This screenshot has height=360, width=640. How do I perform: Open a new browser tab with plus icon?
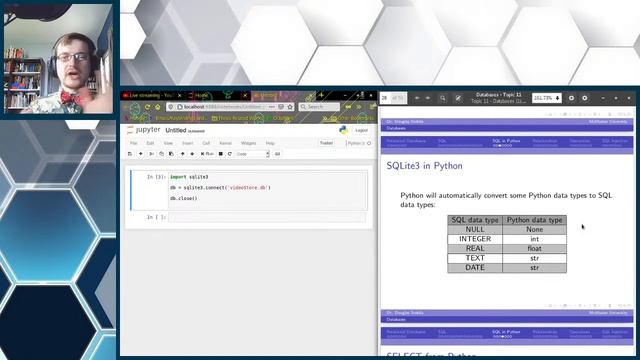pos(322,95)
